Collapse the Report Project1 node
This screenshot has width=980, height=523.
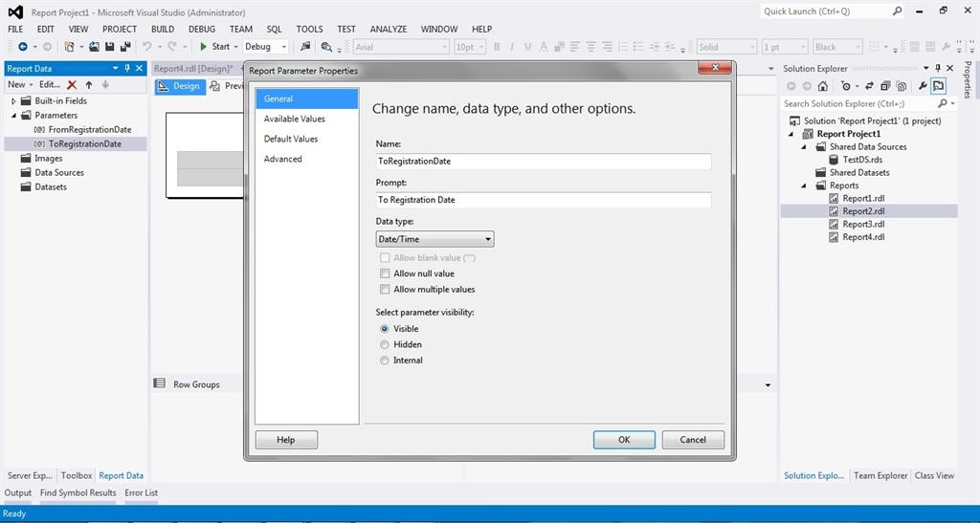(791, 134)
